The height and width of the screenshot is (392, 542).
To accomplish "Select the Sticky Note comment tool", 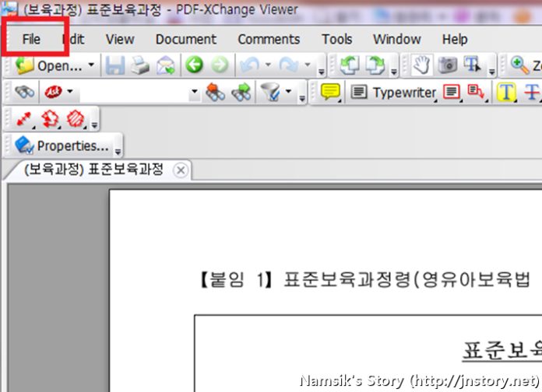I will pos(331,93).
